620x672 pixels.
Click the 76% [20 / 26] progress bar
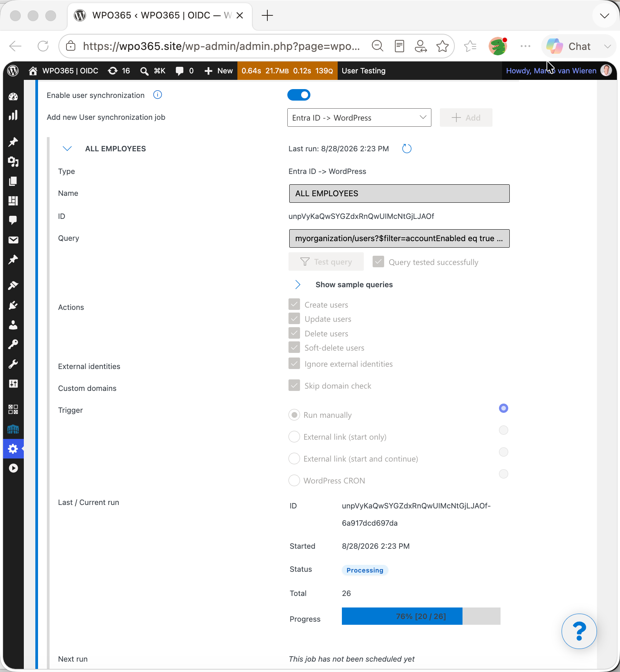click(421, 616)
